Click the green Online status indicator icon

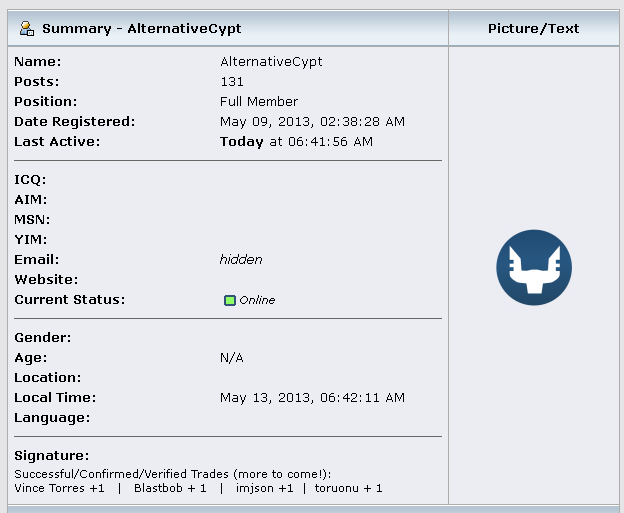[x=230, y=300]
